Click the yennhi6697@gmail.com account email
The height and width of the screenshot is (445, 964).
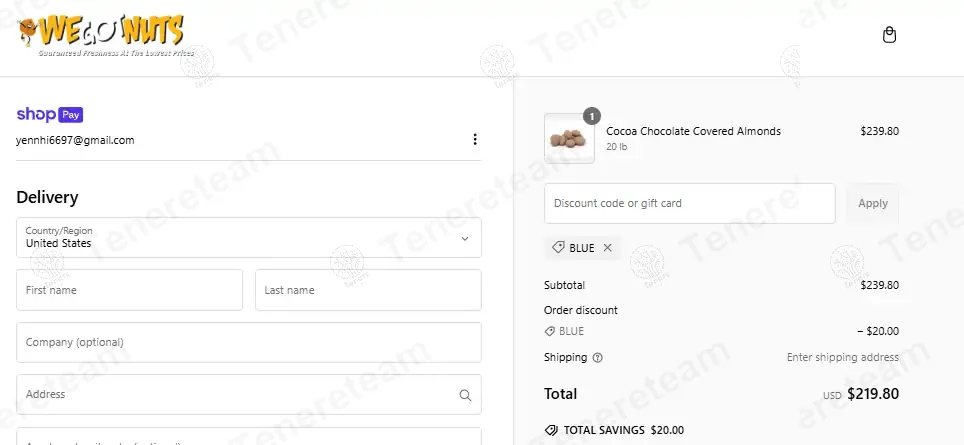(x=75, y=140)
